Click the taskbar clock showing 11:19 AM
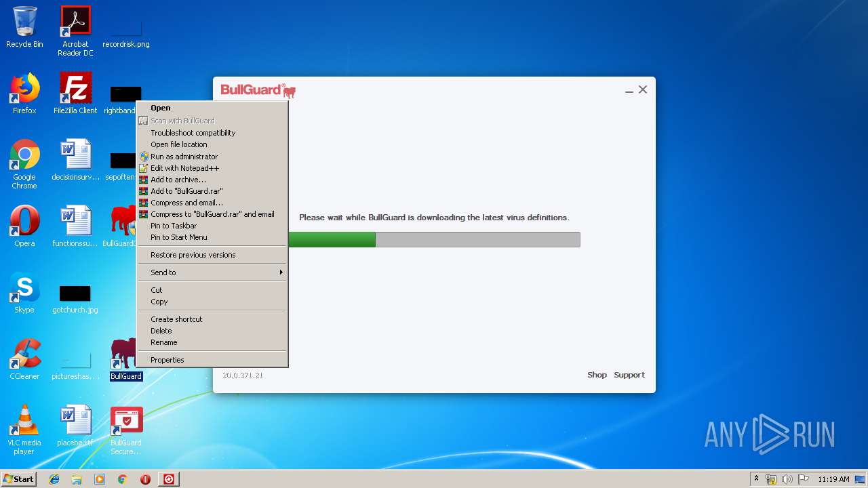This screenshot has height=488, width=868. pos(833,479)
